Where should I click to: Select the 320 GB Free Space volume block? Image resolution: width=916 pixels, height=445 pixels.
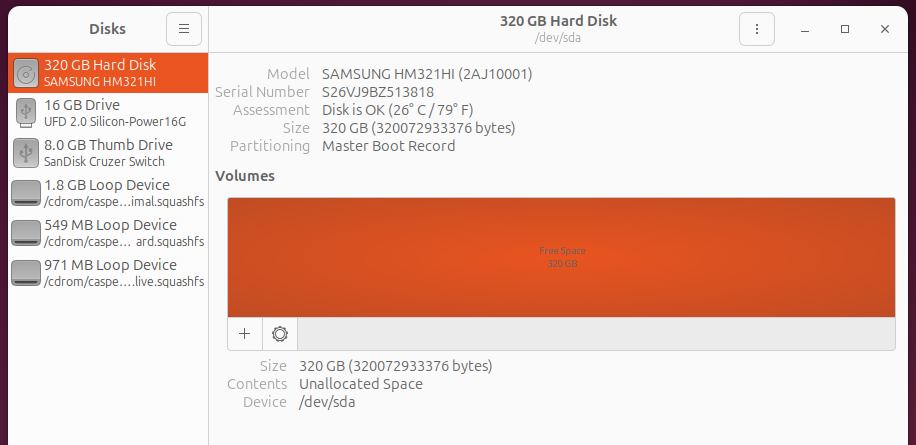coord(561,257)
